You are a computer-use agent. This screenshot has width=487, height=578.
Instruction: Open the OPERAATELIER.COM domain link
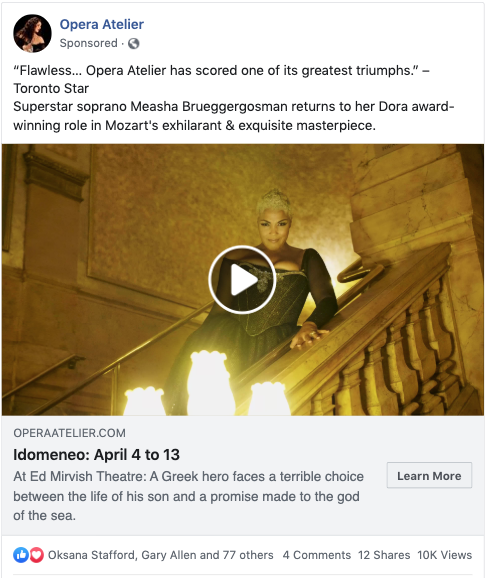pyautogui.click(x=70, y=433)
